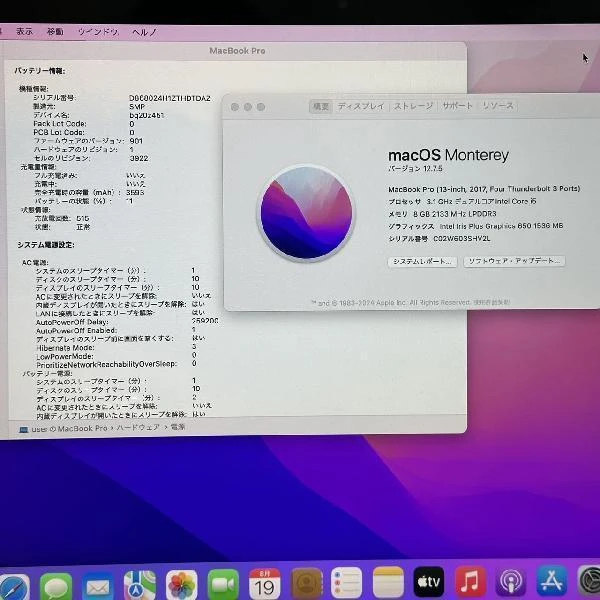
Task: Open App Store in the Dock
Action: pyautogui.click(x=551, y=581)
